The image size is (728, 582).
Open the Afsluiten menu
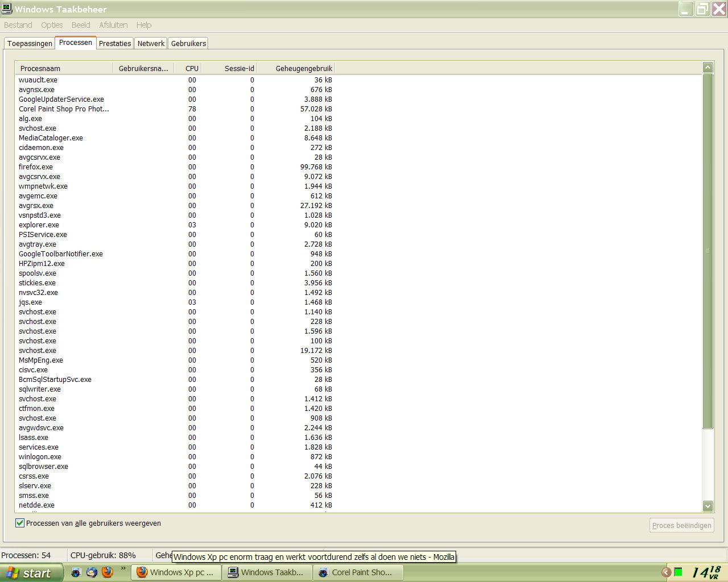113,25
